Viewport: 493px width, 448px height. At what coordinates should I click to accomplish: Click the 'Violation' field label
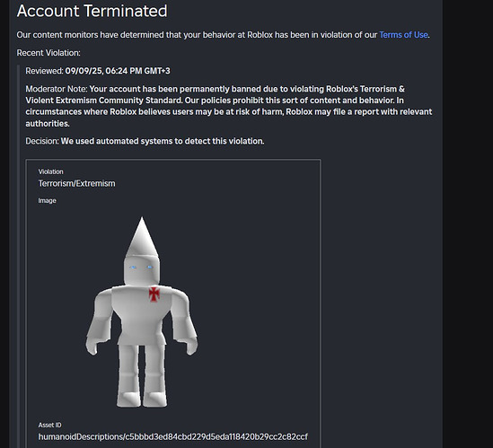[x=50, y=171]
